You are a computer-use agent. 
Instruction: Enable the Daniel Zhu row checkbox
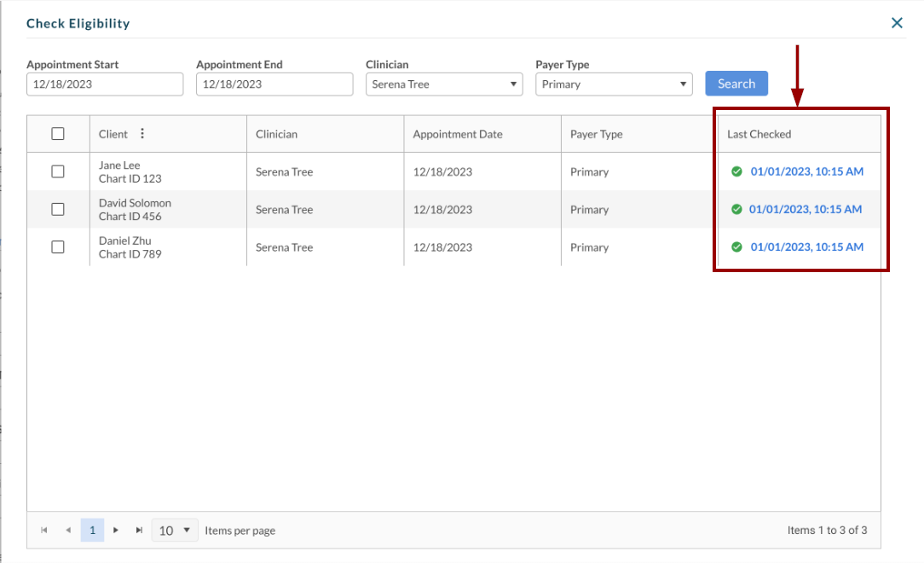[58, 247]
